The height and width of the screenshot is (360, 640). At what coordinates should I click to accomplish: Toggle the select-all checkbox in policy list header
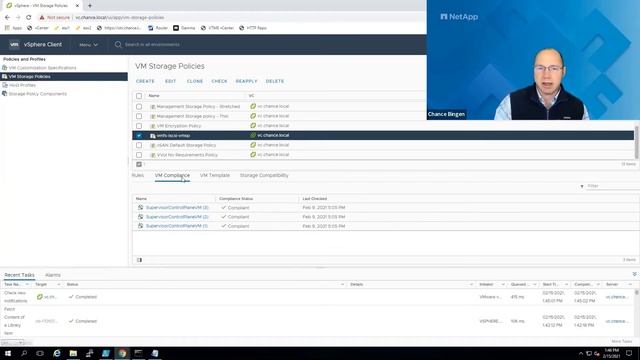coord(139,96)
